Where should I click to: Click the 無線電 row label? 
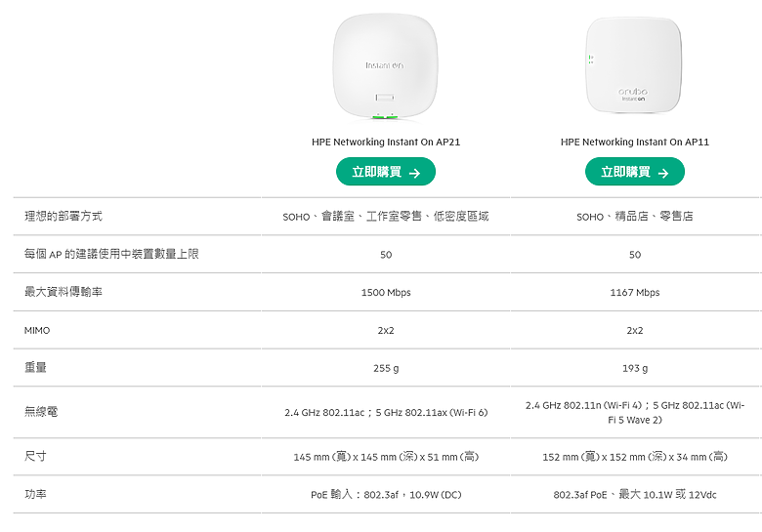[x=41, y=412]
